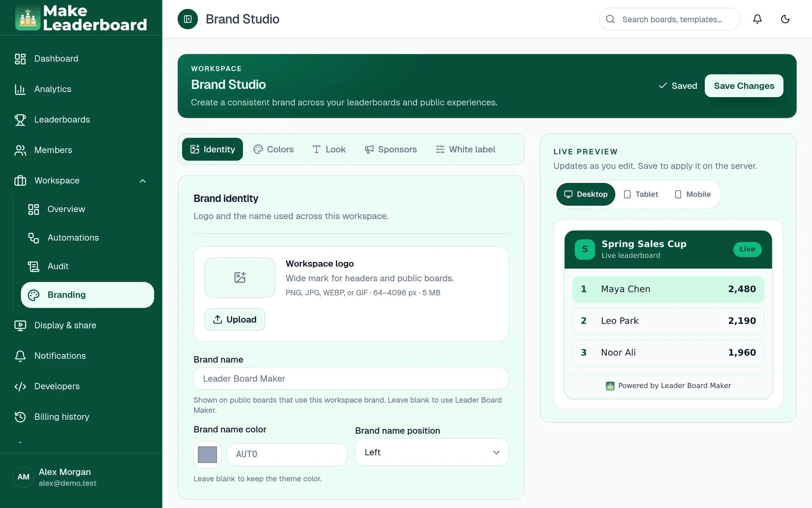The image size is (812, 508).
Task: Click the Live badge in preview
Action: pyautogui.click(x=747, y=249)
